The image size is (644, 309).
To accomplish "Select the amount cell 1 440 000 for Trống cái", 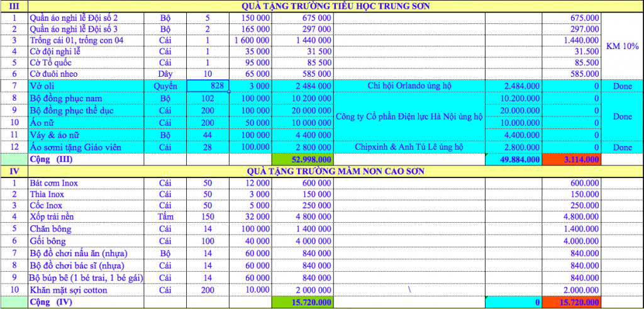I will pos(303,40).
